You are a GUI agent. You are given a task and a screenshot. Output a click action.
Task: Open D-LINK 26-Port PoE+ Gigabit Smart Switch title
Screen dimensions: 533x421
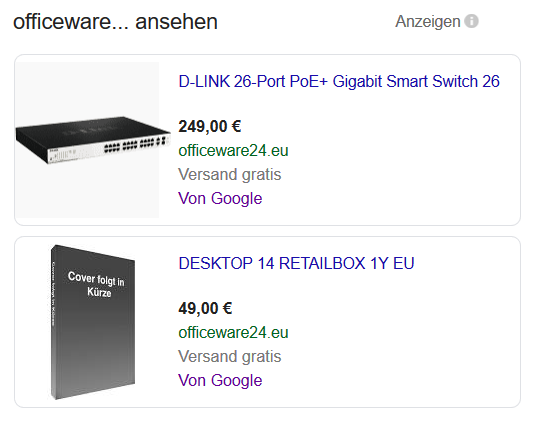coord(339,82)
